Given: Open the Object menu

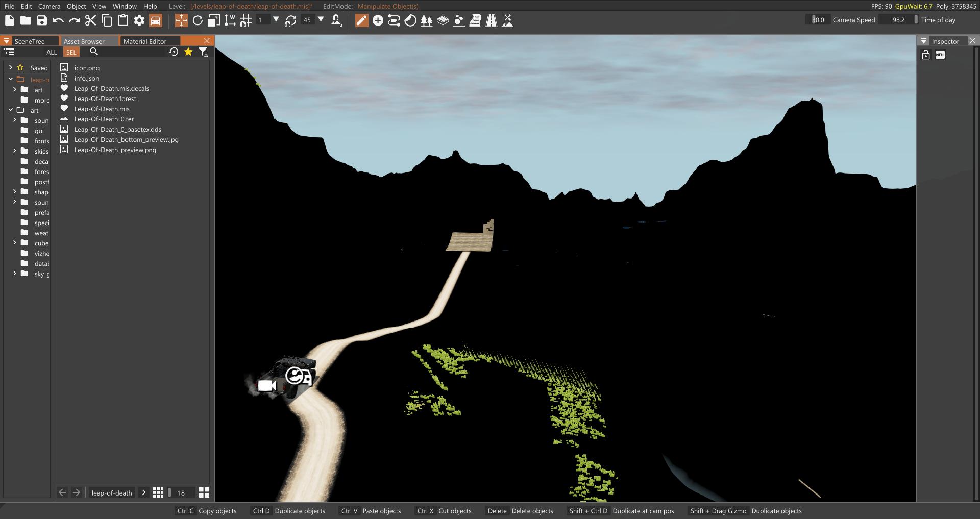Looking at the screenshot, I should point(77,6).
